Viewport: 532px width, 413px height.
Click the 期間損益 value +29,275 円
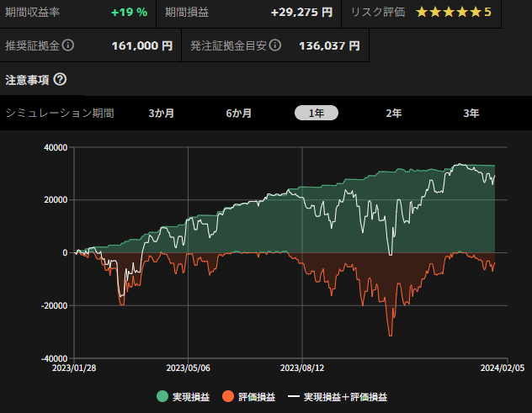click(x=301, y=13)
